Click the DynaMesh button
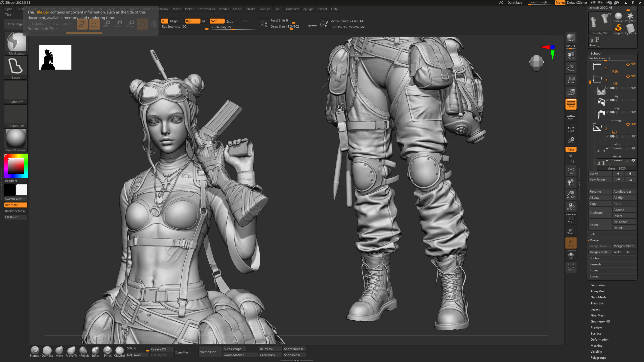 (186, 352)
